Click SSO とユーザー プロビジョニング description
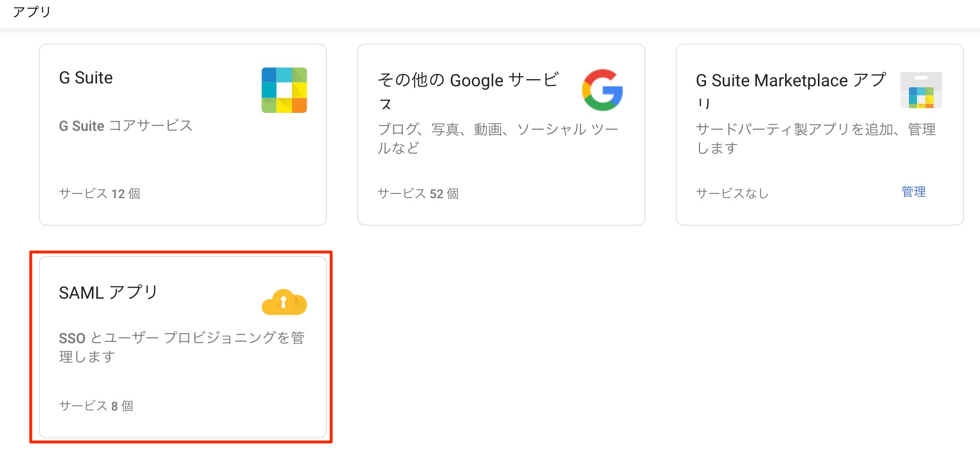 pos(182,347)
